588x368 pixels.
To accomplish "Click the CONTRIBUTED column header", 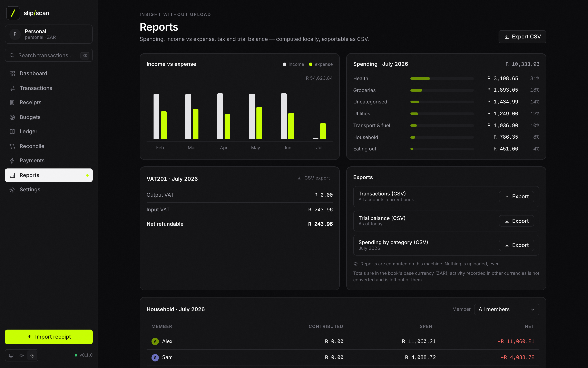I will click(x=326, y=327).
